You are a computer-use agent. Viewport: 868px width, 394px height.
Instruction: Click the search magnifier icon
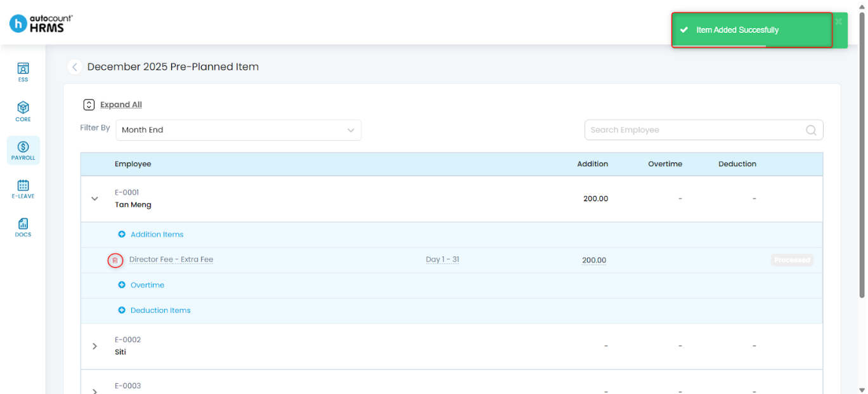coord(811,130)
